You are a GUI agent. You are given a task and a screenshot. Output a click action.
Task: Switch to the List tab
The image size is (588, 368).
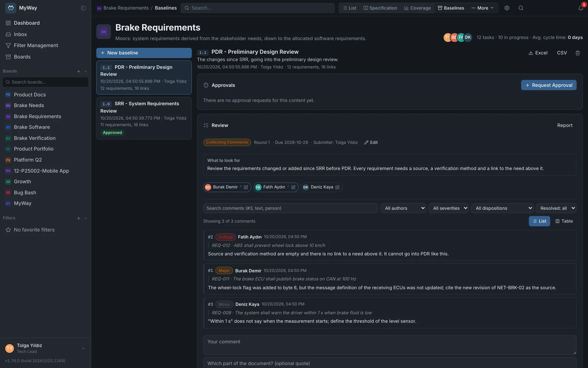coord(349,8)
